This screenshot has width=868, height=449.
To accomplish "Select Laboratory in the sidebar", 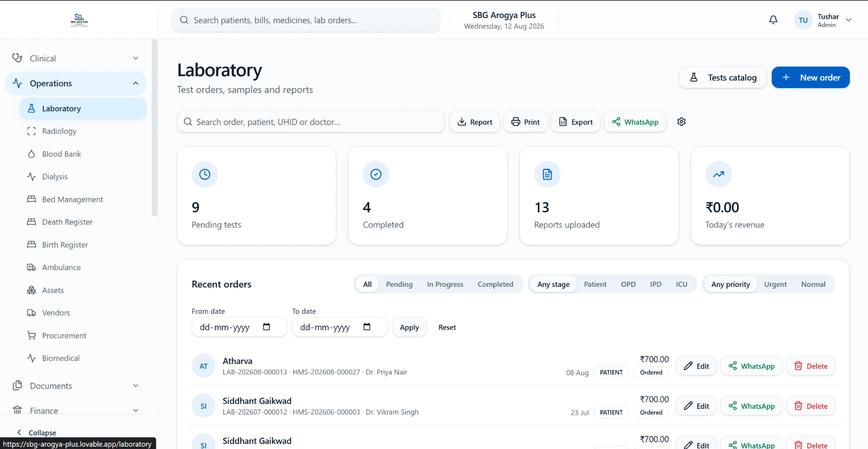I will [83, 108].
